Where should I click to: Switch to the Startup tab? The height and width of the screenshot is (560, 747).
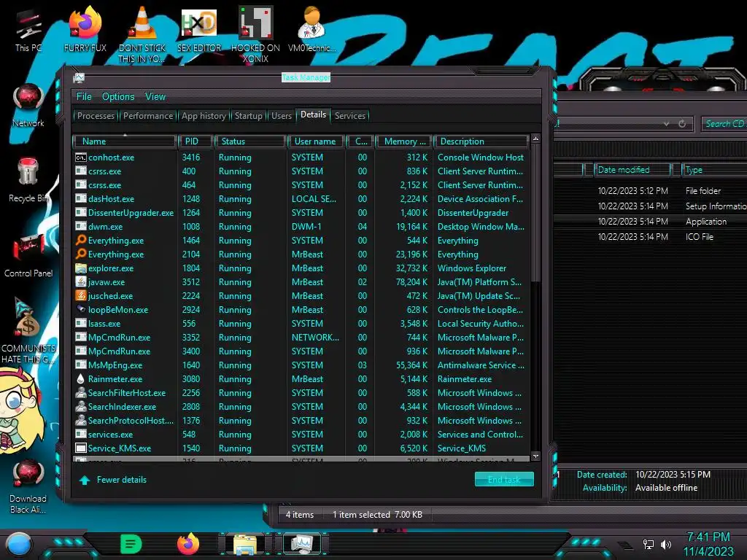[248, 116]
